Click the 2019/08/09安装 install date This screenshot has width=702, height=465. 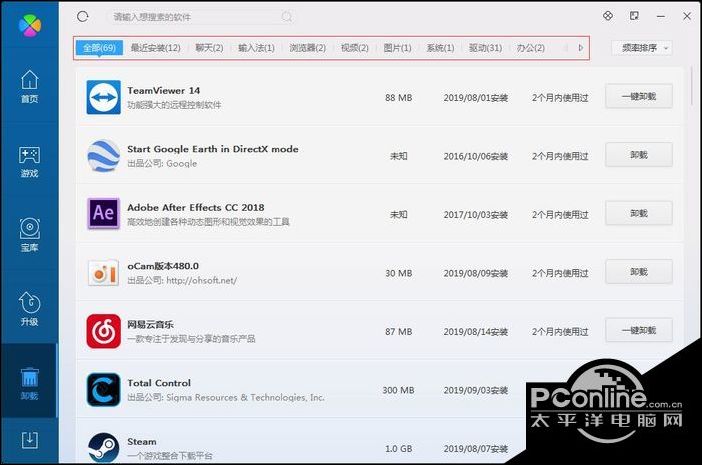coord(475,273)
